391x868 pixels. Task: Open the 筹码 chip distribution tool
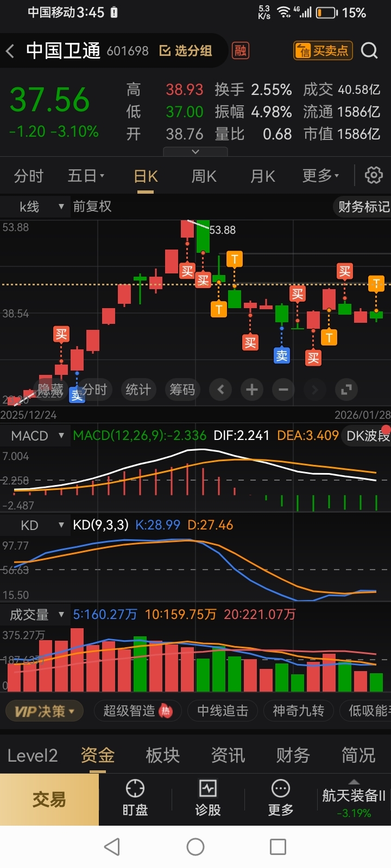182,390
